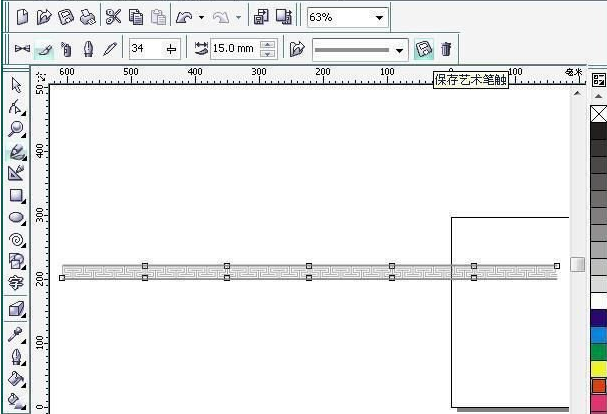Browse for brush stroke folder icon
The image size is (607, 414).
[x=297, y=49]
